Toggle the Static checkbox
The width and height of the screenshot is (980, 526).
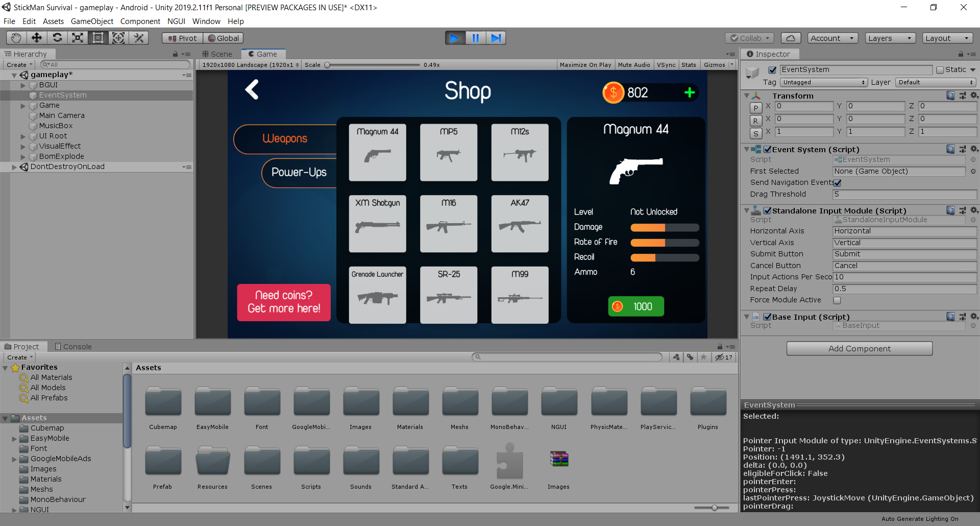click(940, 70)
